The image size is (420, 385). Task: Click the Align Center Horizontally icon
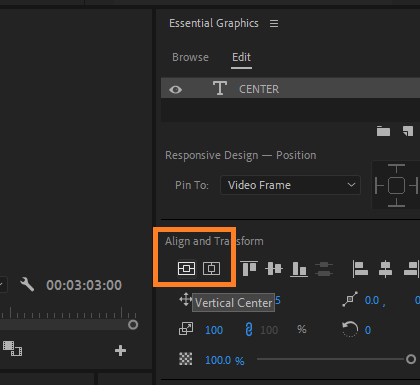tap(385, 269)
